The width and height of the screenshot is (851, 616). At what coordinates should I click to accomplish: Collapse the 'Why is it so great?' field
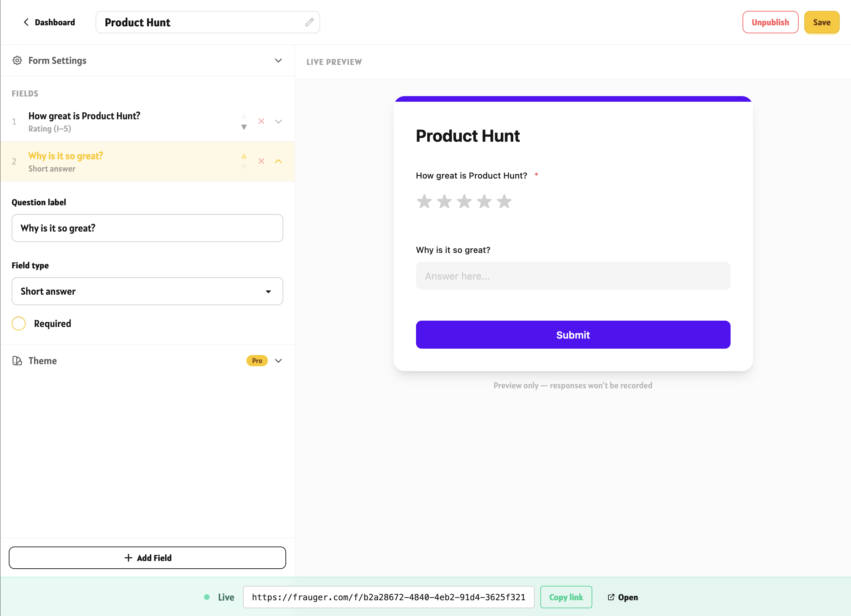278,161
